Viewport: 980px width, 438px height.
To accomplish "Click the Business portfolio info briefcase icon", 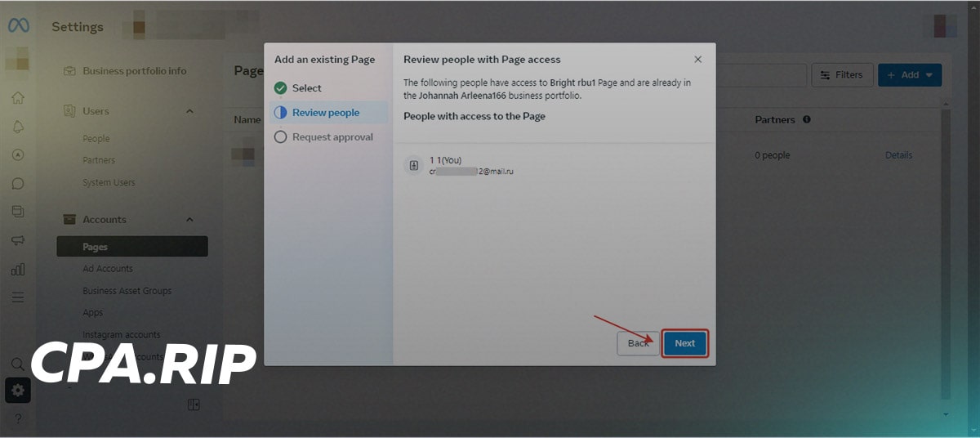I will click(x=69, y=71).
